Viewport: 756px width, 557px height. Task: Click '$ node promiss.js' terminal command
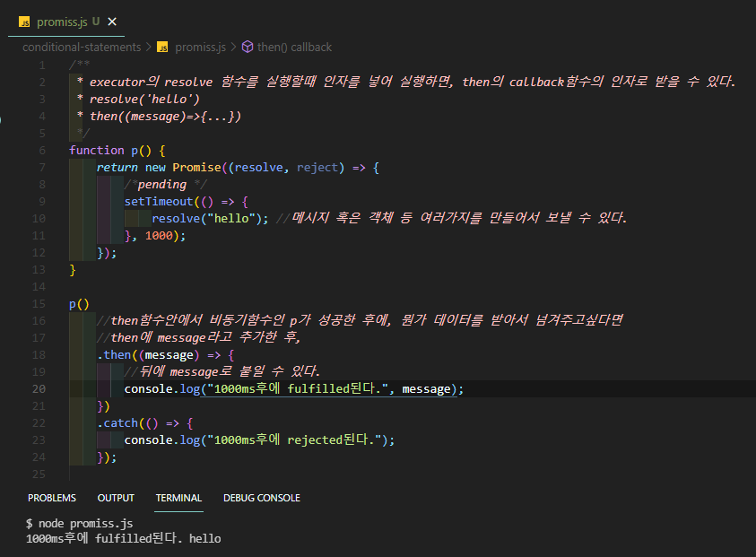(x=80, y=523)
